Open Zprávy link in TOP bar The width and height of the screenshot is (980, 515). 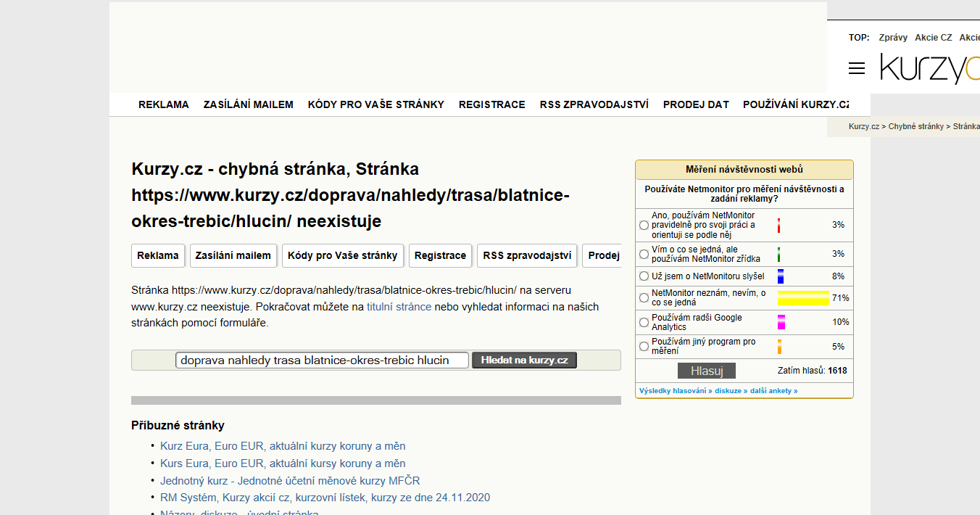coord(892,38)
